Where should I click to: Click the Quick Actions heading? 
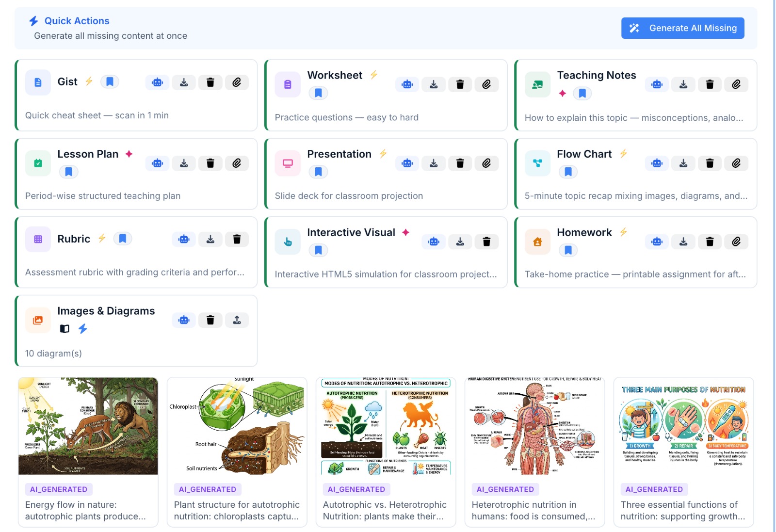pyautogui.click(x=77, y=21)
